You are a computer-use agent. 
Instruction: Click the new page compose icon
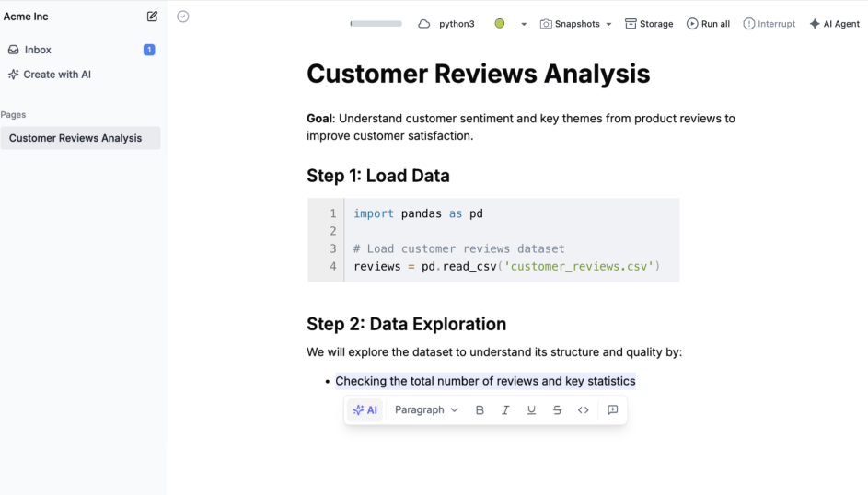point(152,17)
